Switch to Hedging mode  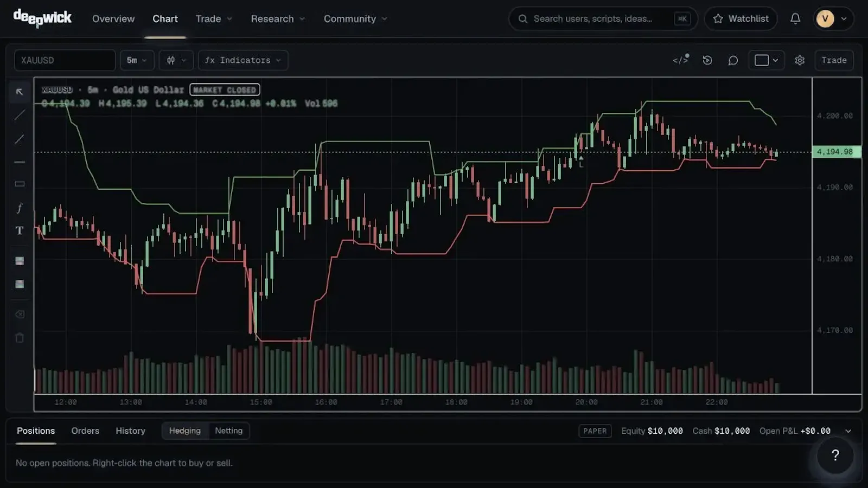tap(185, 431)
